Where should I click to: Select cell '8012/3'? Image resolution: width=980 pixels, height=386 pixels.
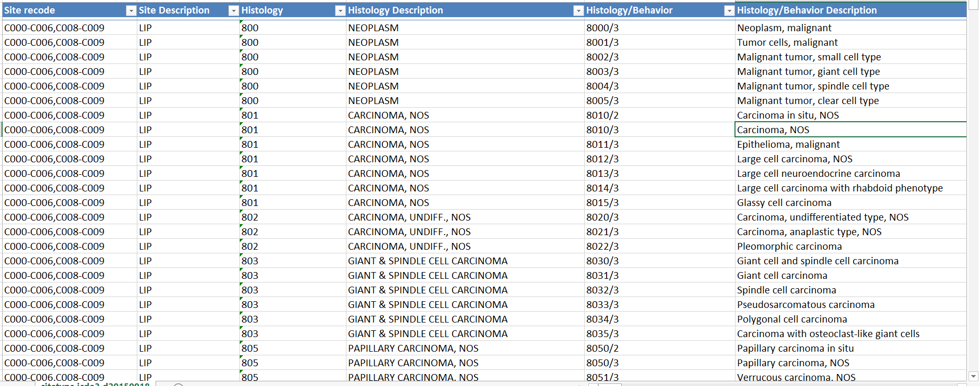(660, 159)
